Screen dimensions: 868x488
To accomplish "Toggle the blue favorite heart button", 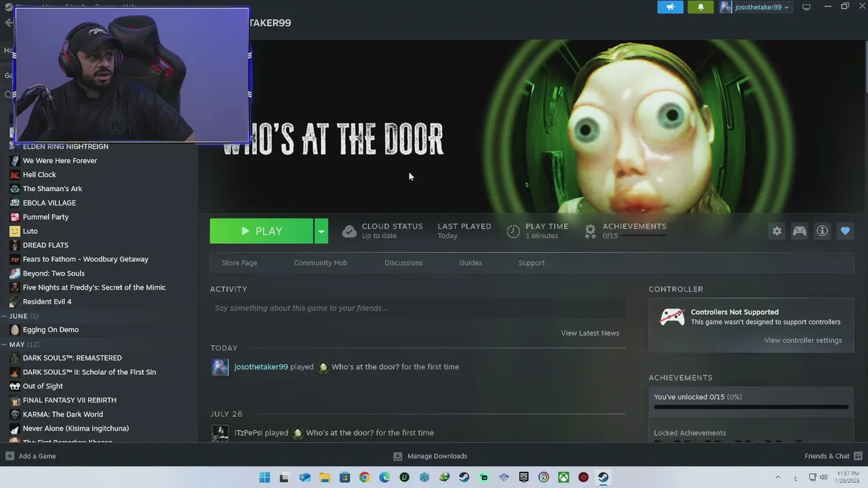I will click(x=845, y=231).
